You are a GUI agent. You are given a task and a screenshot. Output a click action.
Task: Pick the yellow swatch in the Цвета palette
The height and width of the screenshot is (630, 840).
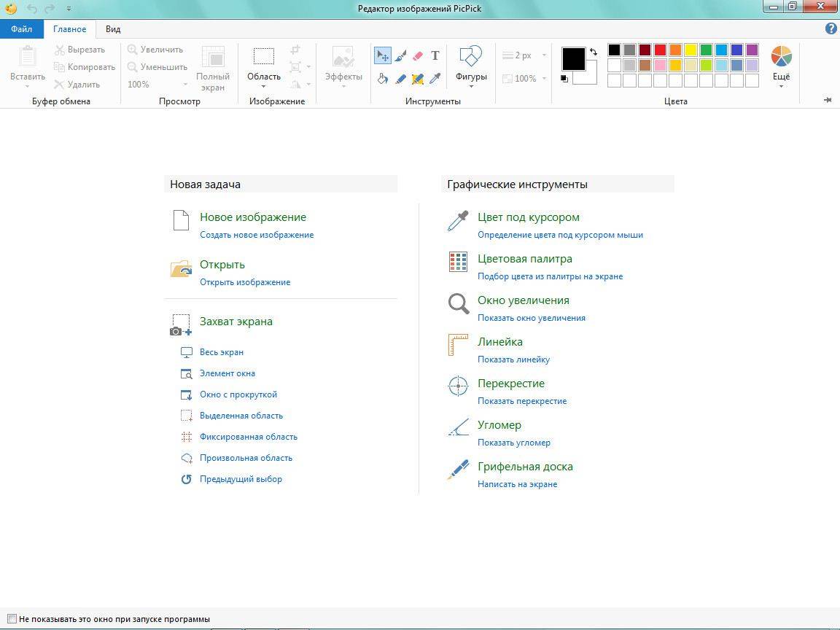pos(691,50)
